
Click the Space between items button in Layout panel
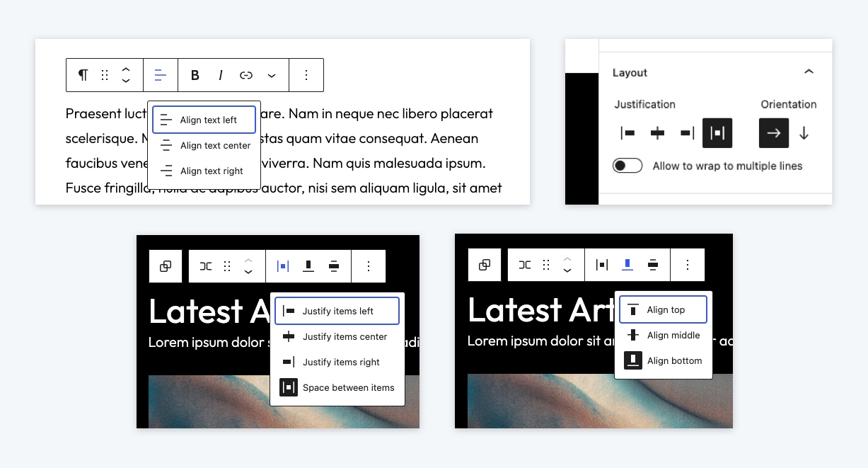(717, 133)
